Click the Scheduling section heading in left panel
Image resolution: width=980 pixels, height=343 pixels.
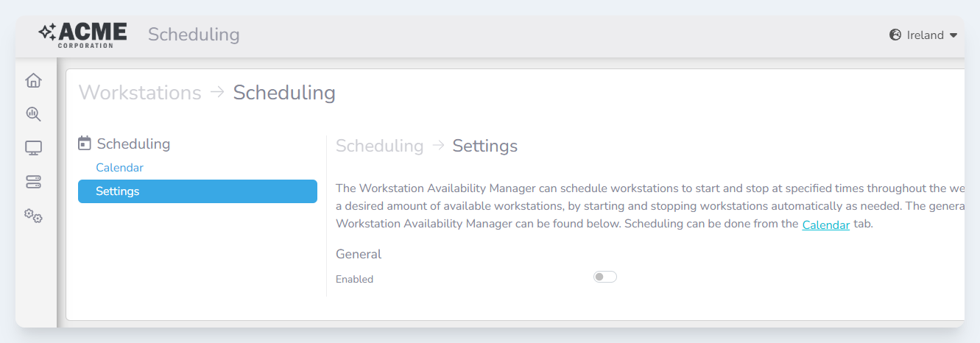pos(133,144)
